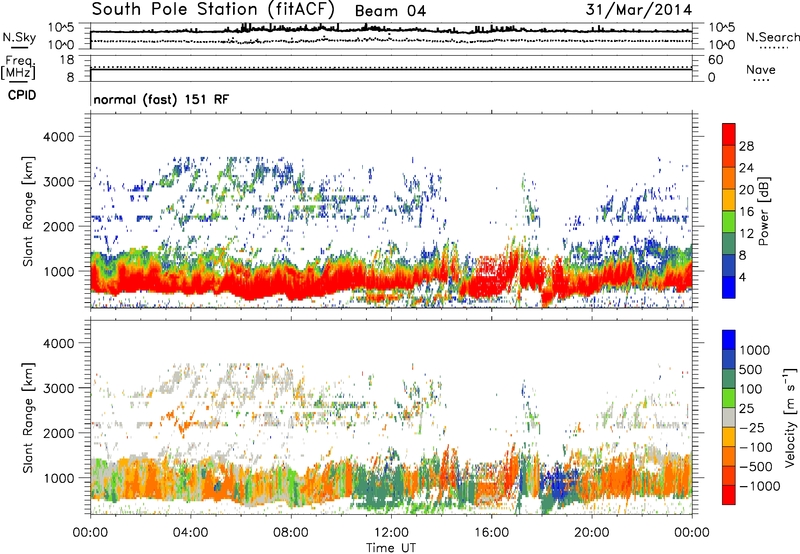Select 'normal (fast) 151 RF' text
The width and height of the screenshot is (800, 554).
pos(161,99)
